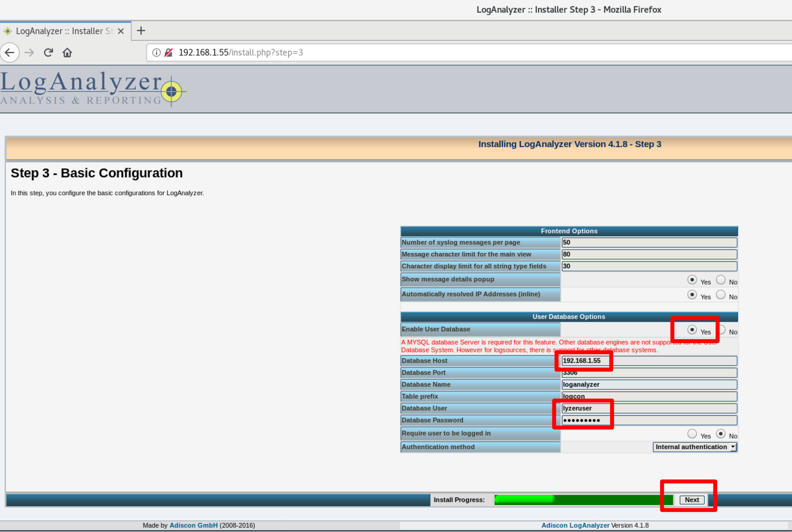Open the Adiscon GmbH footer link
The width and height of the screenshot is (792, 532).
point(193,525)
